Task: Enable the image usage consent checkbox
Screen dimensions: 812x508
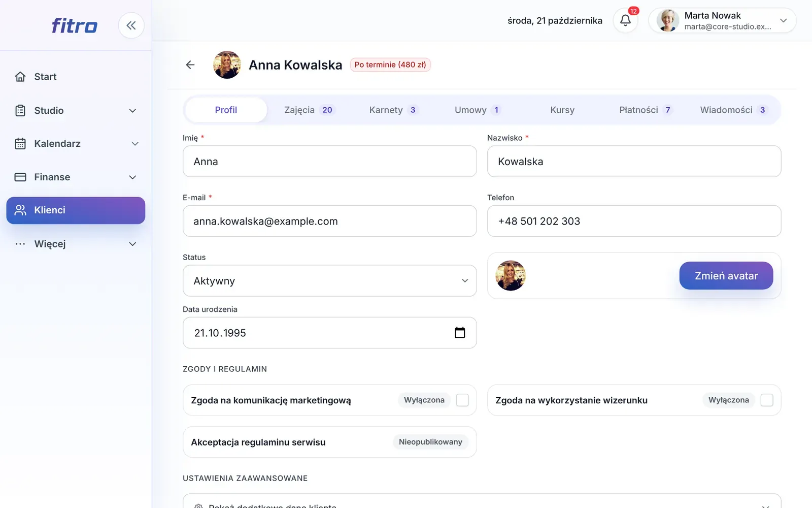Action: 767,400
